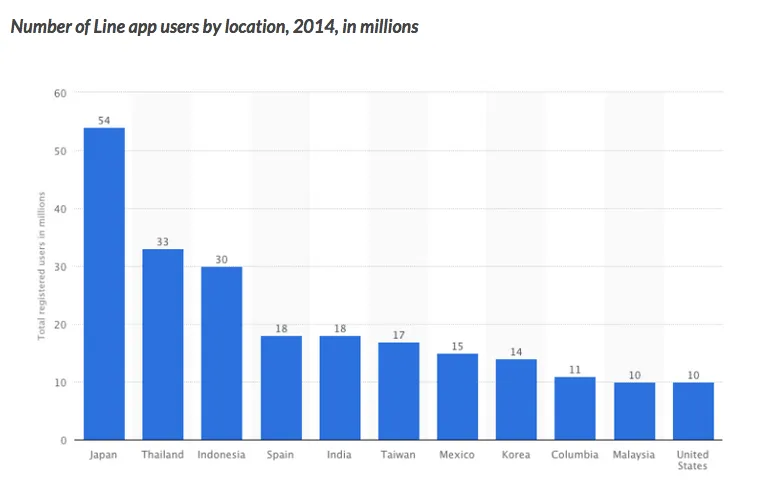Select the Taiwan bar
Image resolution: width=759 pixels, height=491 pixels.
pyautogui.click(x=399, y=391)
